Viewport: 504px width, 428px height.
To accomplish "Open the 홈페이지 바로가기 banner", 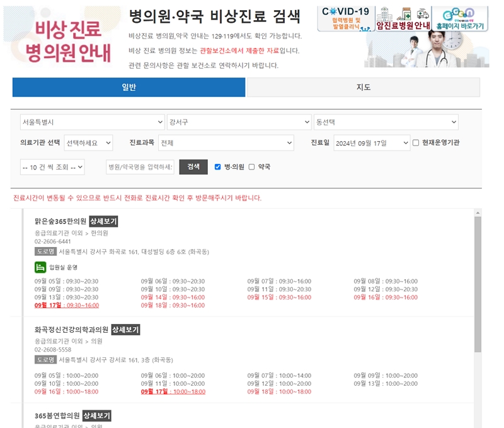I will point(460,19).
